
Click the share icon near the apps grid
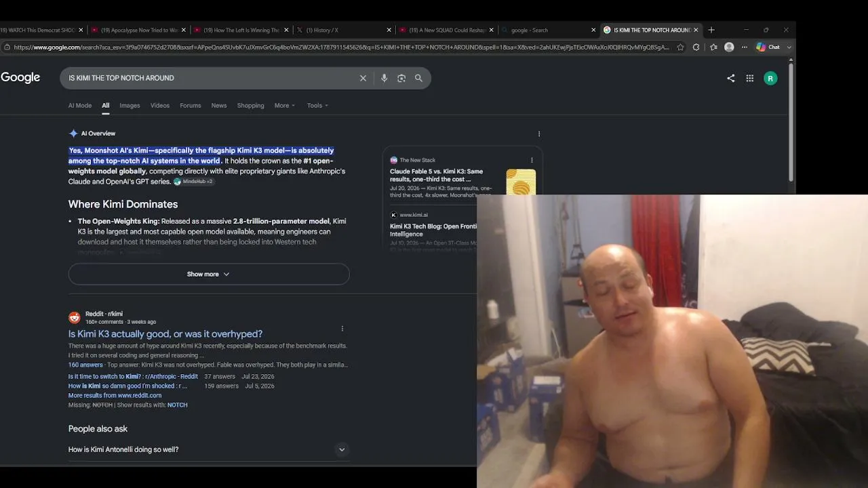point(730,79)
